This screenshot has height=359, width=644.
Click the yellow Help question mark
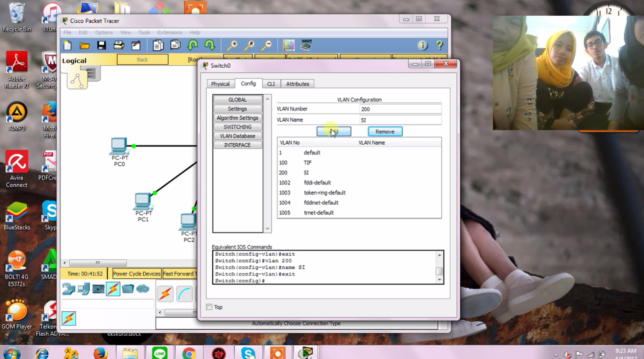(440, 46)
